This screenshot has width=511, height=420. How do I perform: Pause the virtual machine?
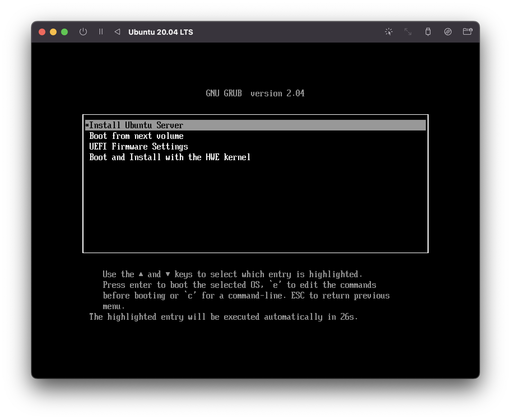[x=101, y=32]
